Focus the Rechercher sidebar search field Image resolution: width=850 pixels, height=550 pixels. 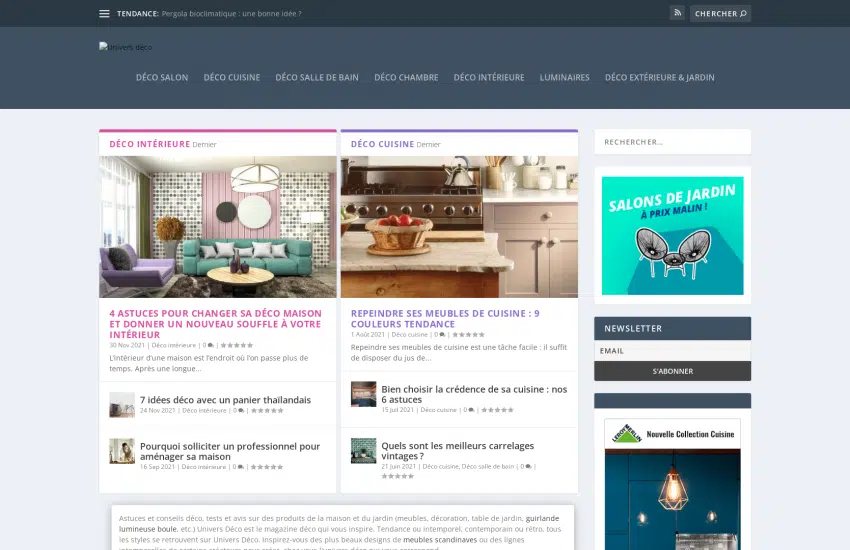pyautogui.click(x=672, y=142)
